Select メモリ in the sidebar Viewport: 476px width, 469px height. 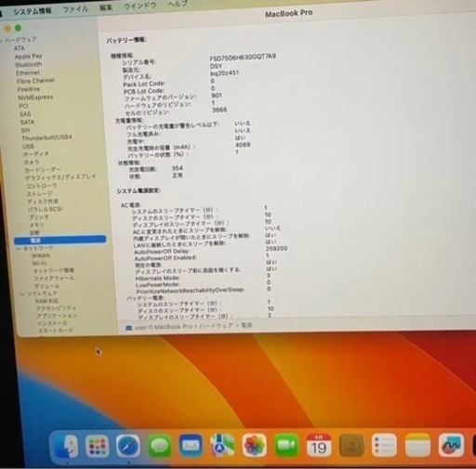click(x=36, y=225)
